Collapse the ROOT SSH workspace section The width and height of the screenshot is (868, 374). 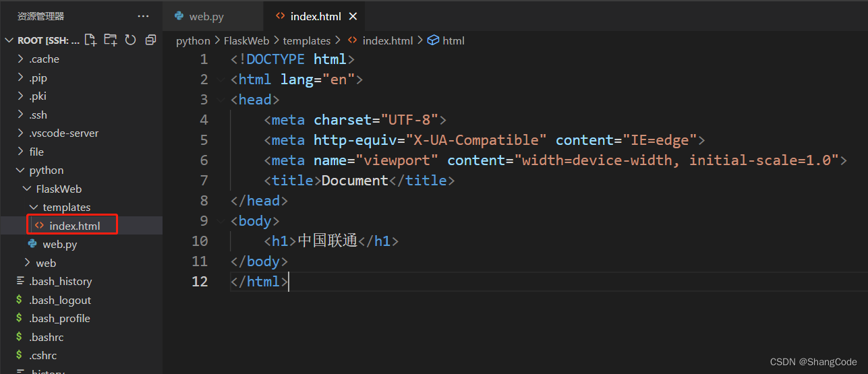(9, 40)
